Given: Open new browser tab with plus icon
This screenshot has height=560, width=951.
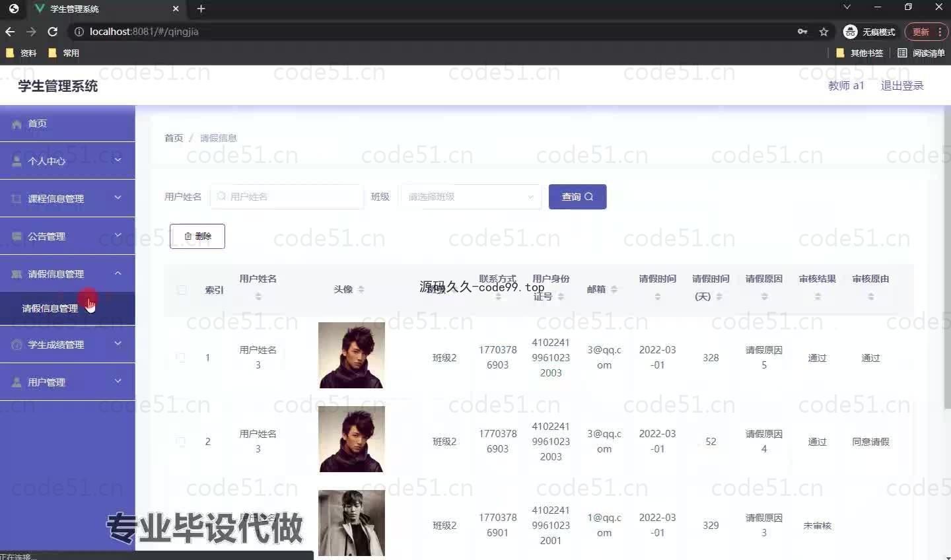Looking at the screenshot, I should pos(201,9).
